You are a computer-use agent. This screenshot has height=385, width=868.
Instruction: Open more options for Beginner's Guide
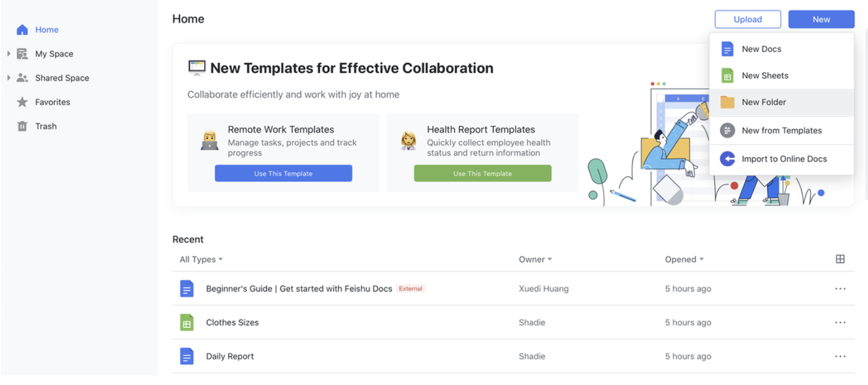coord(840,289)
